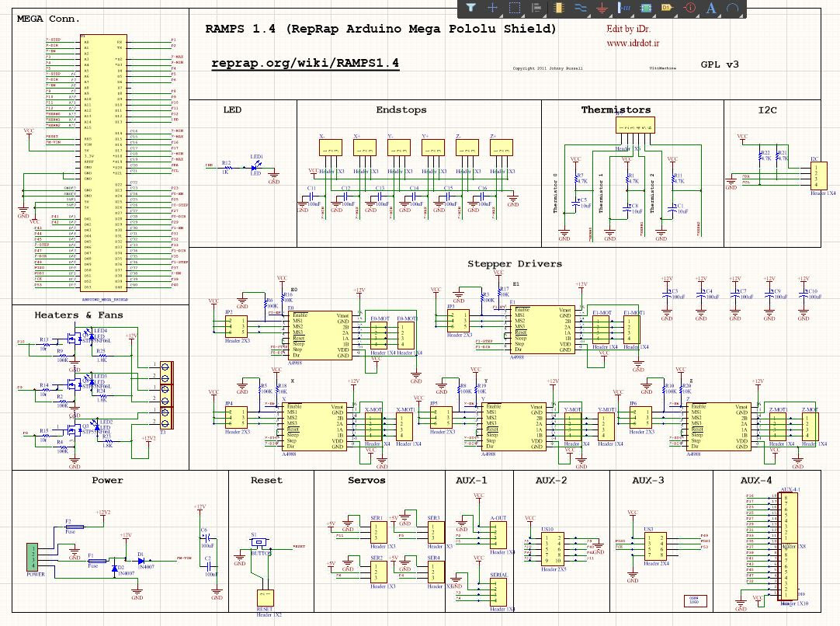Viewport: 840px width, 626px height.
Task: Open the selection filter tool
Action: [x=470, y=8]
